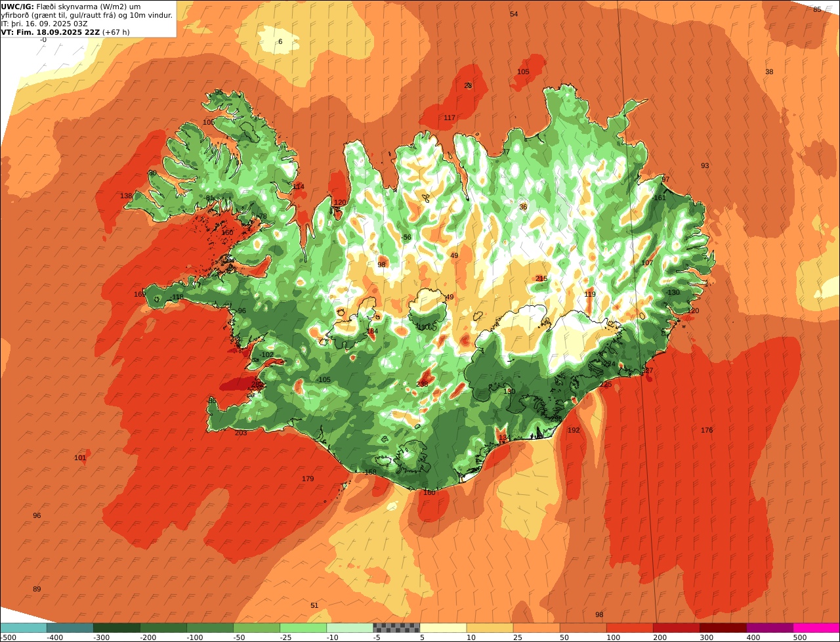Click the orange swatch between 25 and 50

click(535, 628)
